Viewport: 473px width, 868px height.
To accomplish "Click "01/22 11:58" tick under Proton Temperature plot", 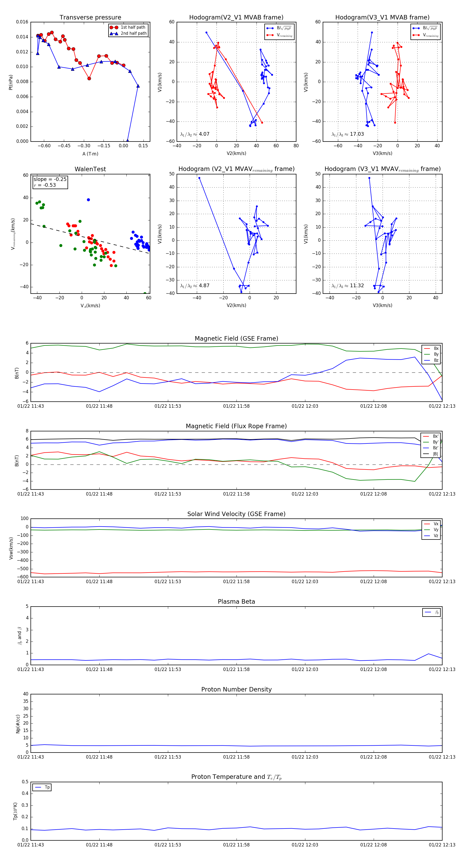I will pyautogui.click(x=236, y=845).
